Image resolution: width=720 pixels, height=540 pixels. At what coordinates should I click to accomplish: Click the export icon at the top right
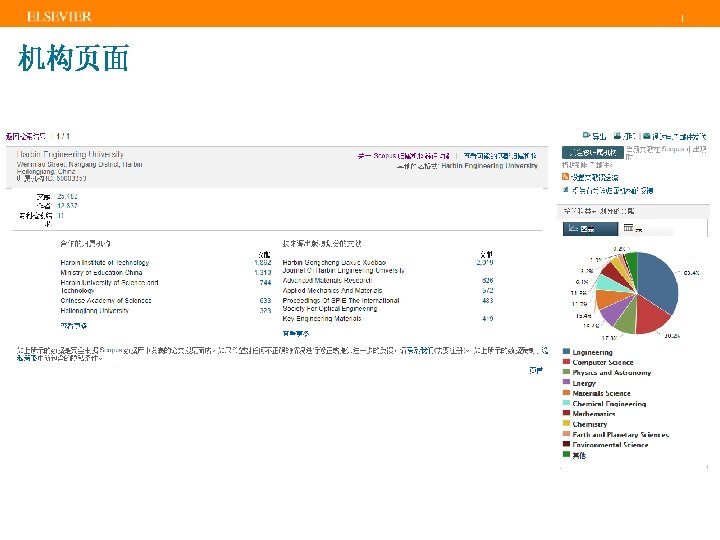point(586,135)
